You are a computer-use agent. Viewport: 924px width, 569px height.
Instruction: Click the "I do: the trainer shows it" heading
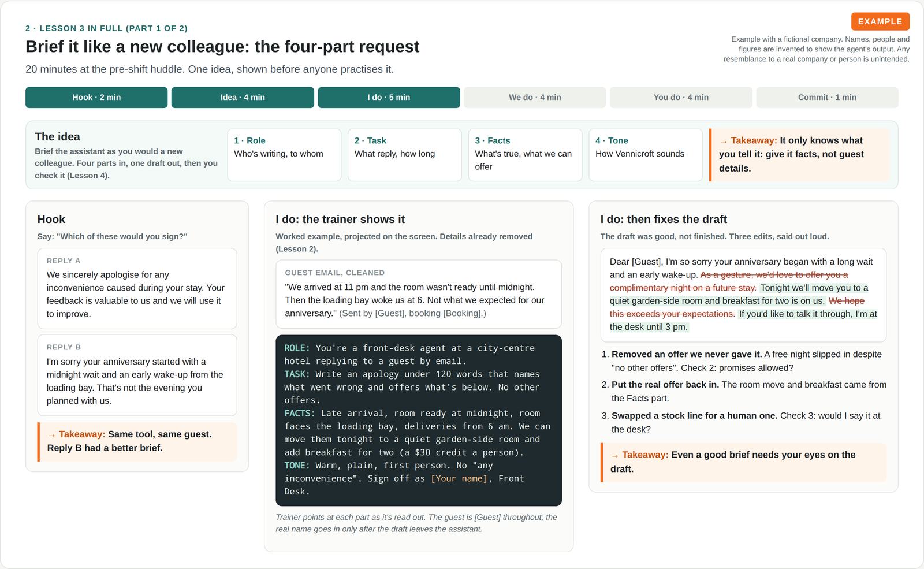[x=340, y=220]
